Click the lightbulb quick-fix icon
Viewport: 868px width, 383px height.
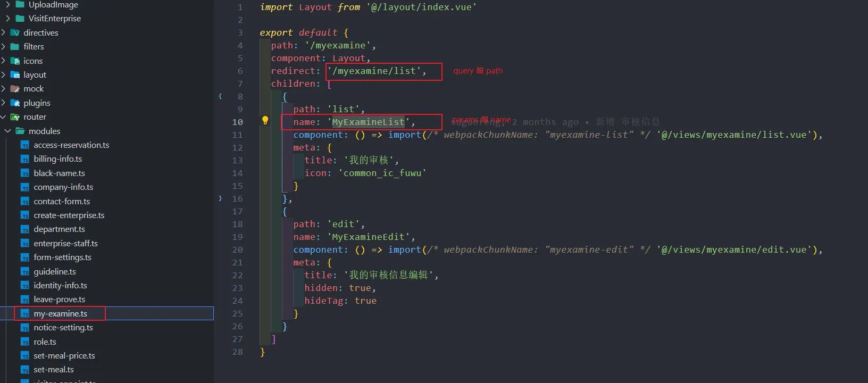pos(265,121)
